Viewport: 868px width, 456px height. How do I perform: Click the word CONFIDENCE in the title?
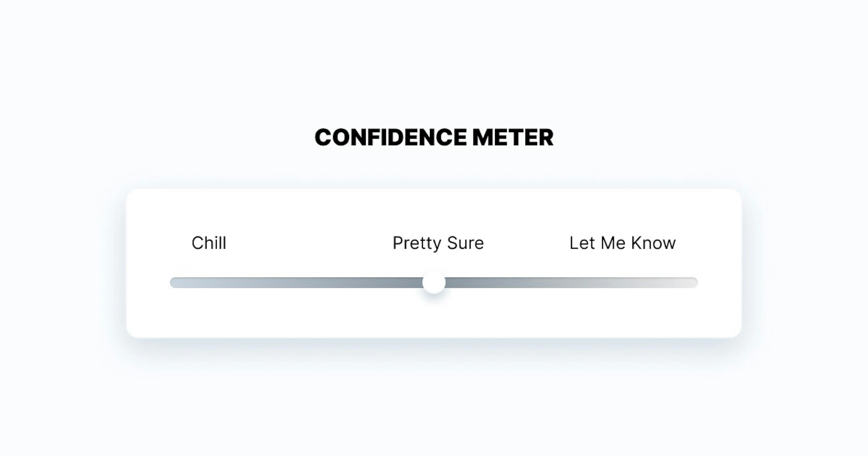(x=391, y=137)
